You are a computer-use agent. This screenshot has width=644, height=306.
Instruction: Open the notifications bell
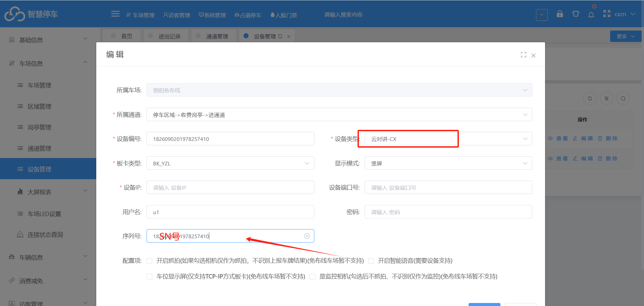tap(591, 14)
